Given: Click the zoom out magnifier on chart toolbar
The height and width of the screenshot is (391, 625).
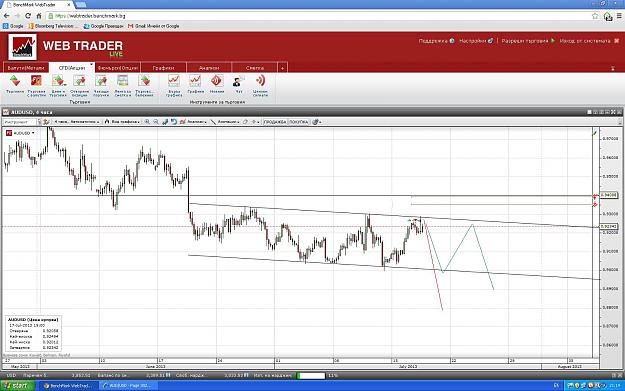Looking at the screenshot, I should [x=156, y=122].
